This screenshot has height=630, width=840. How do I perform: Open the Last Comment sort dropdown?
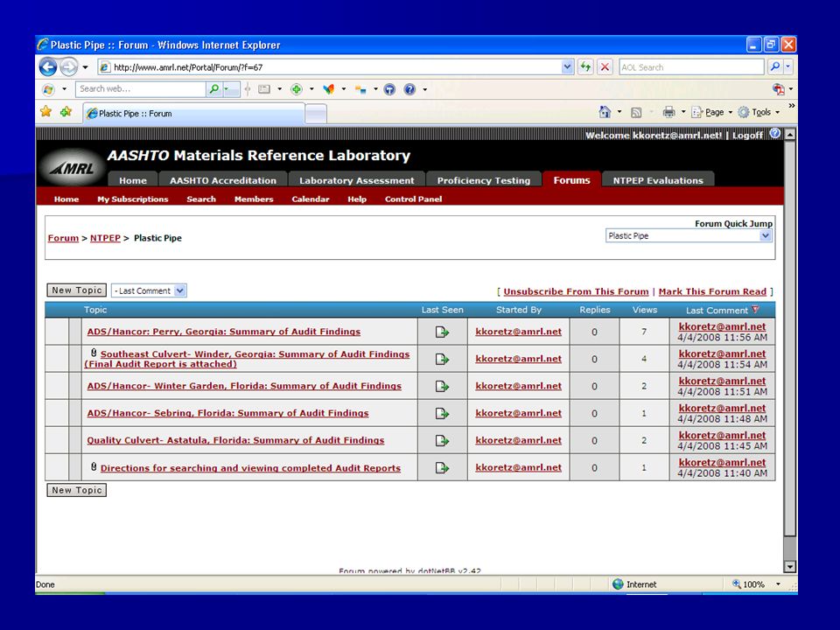click(180, 290)
